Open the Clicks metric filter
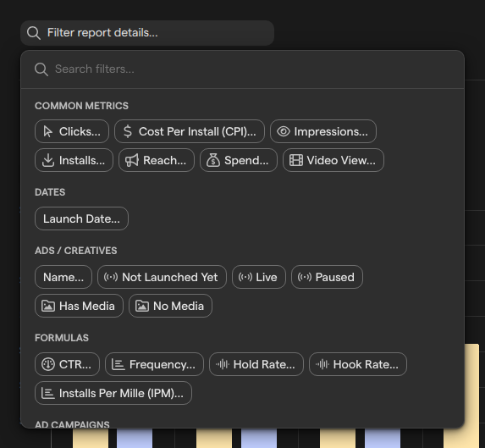485x448 pixels. (x=72, y=131)
